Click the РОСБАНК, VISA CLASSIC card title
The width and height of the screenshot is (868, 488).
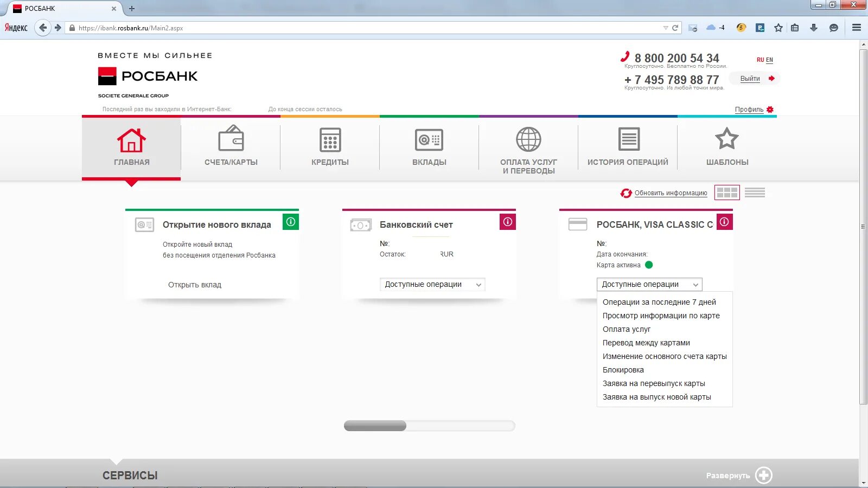(655, 224)
